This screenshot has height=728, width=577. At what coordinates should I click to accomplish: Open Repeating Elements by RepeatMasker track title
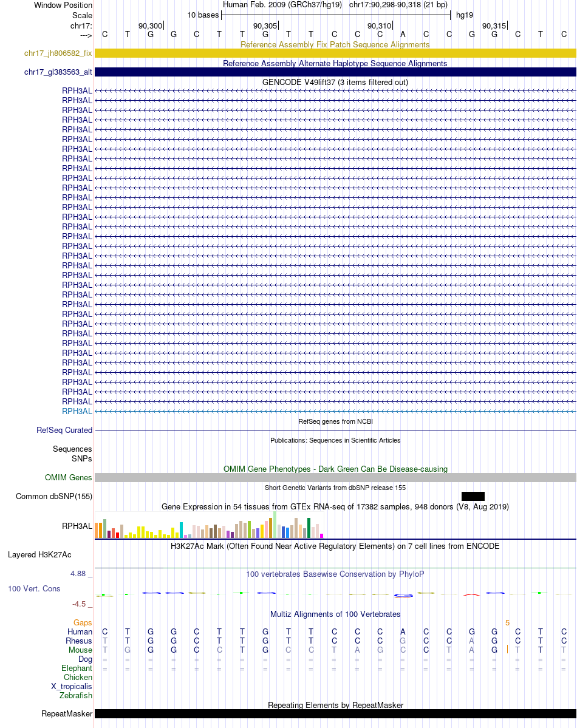coord(335,706)
